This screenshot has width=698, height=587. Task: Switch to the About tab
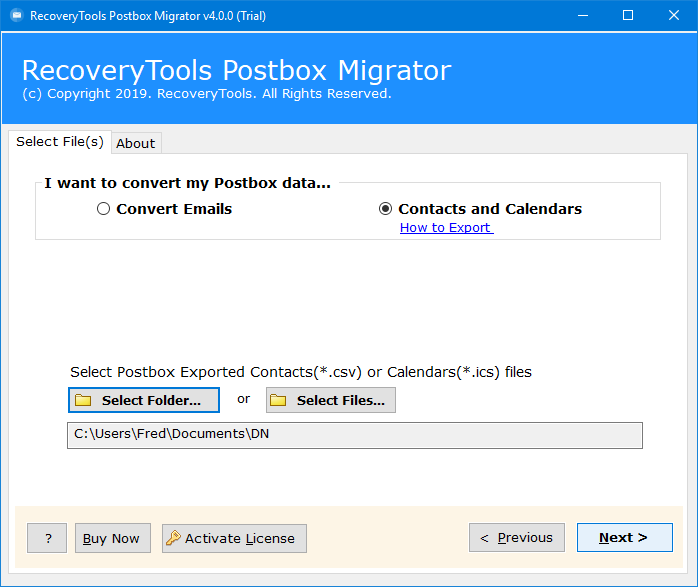coord(136,143)
